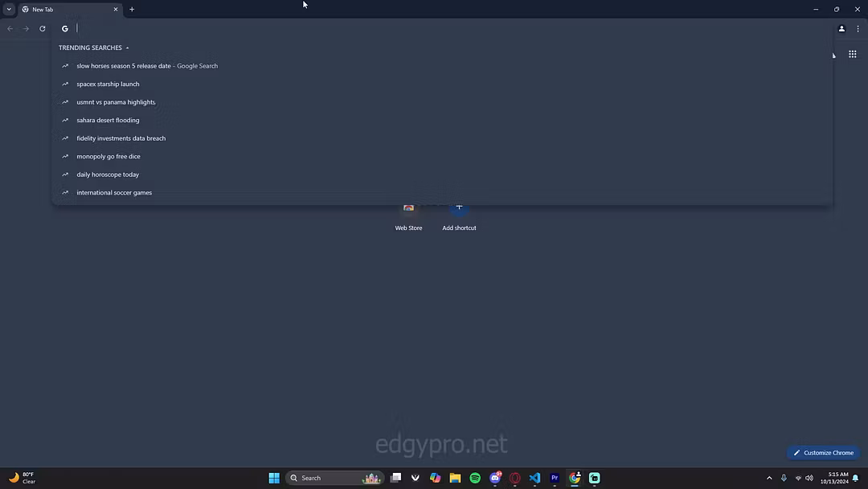Click the new tab plus button
This screenshot has height=489, width=868.
pos(132,10)
